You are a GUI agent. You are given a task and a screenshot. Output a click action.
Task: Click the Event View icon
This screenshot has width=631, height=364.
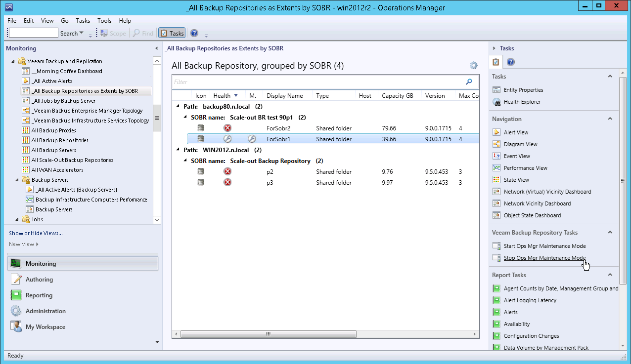(496, 156)
